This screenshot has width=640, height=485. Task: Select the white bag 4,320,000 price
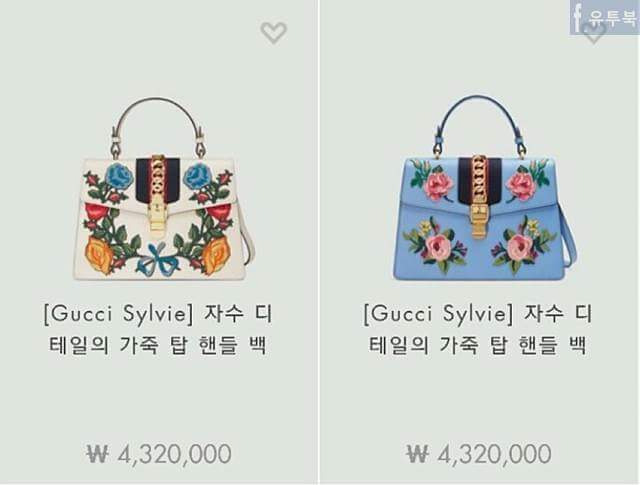pyautogui.click(x=174, y=454)
